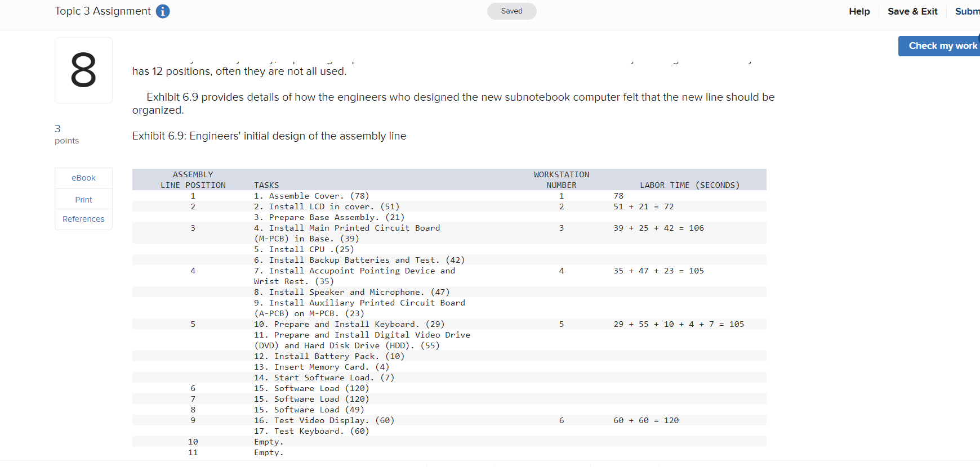Select '3. Prepare Base Assembly. (21)'

[x=329, y=217]
